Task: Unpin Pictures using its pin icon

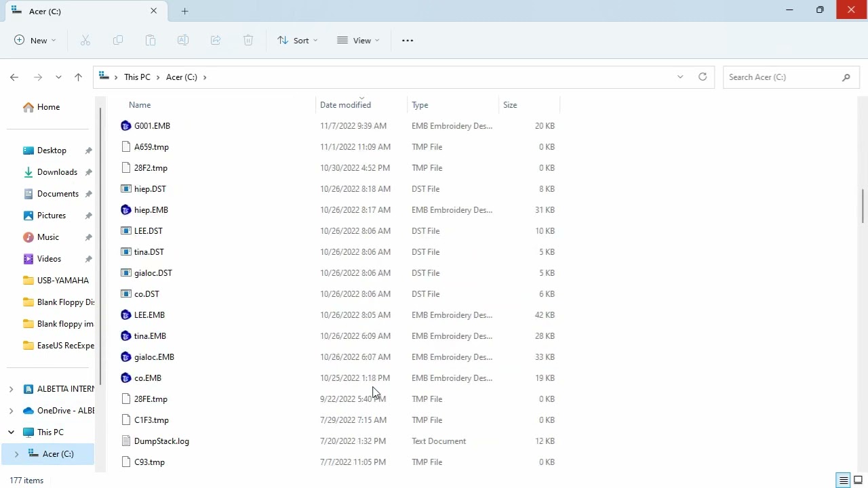Action: 88,216
